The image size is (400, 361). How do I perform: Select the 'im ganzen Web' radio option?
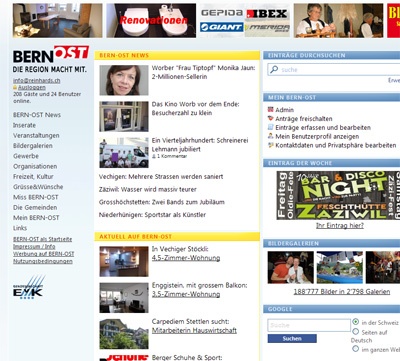356,349
